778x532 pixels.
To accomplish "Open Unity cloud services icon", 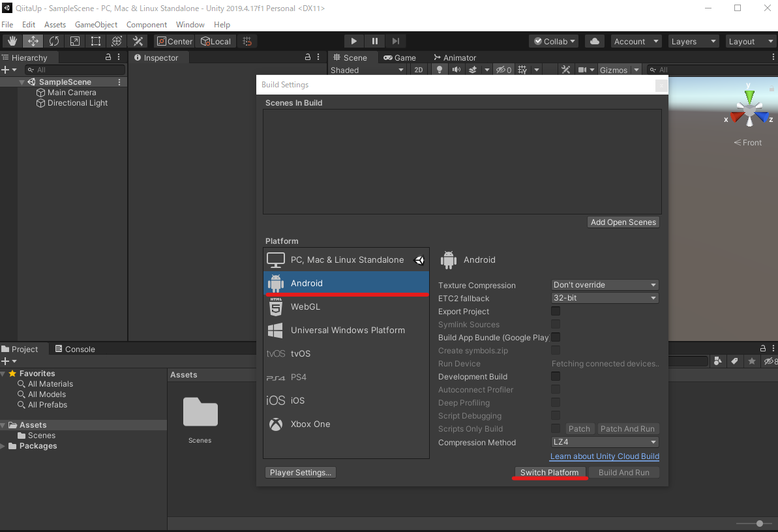I will [594, 41].
